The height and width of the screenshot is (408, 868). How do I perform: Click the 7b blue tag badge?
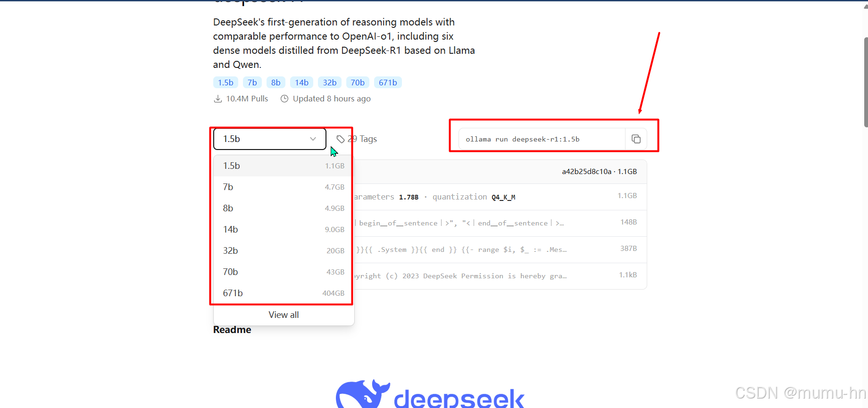click(x=252, y=83)
